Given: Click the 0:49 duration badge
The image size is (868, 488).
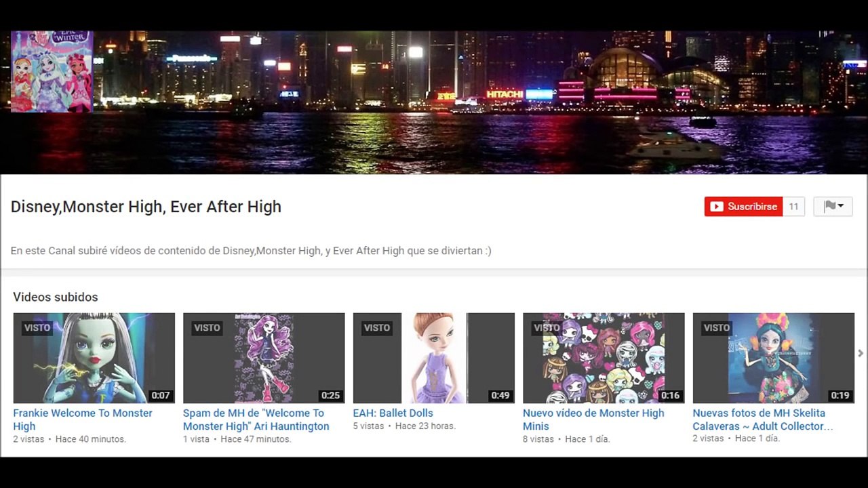Looking at the screenshot, I should (500, 395).
